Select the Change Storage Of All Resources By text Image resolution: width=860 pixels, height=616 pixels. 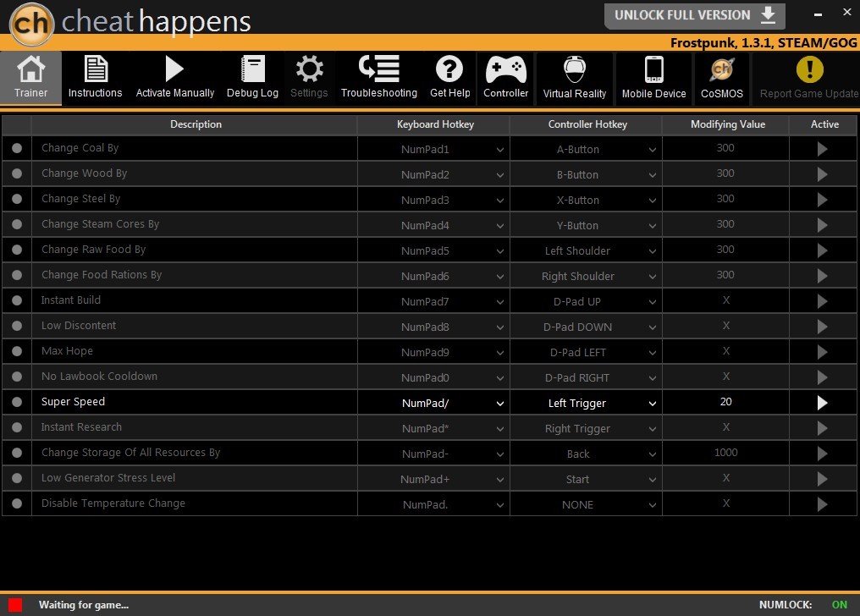(130, 453)
